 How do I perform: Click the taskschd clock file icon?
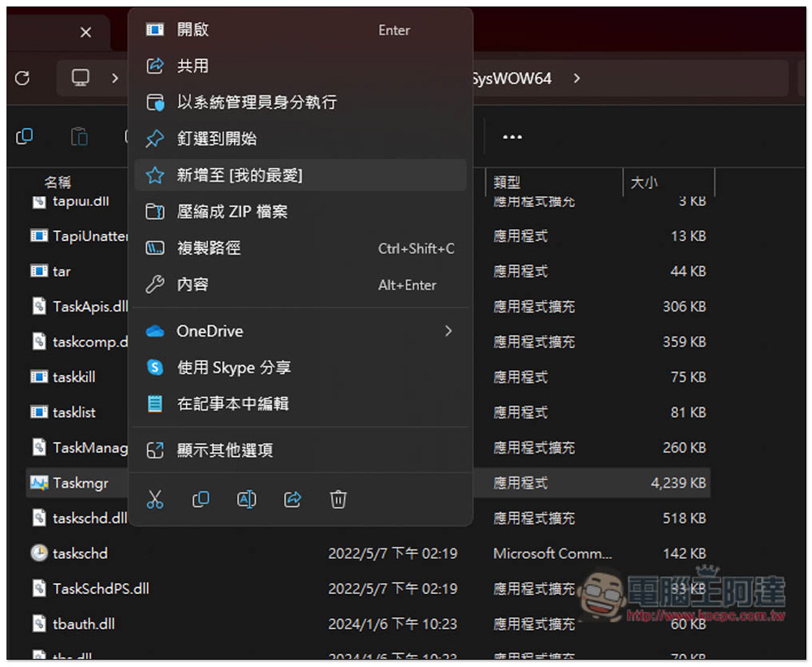pos(39,553)
